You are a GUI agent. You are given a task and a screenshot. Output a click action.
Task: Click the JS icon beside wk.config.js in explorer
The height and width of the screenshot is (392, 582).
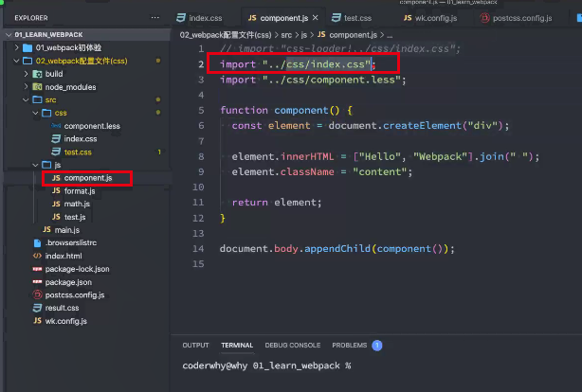point(37,320)
